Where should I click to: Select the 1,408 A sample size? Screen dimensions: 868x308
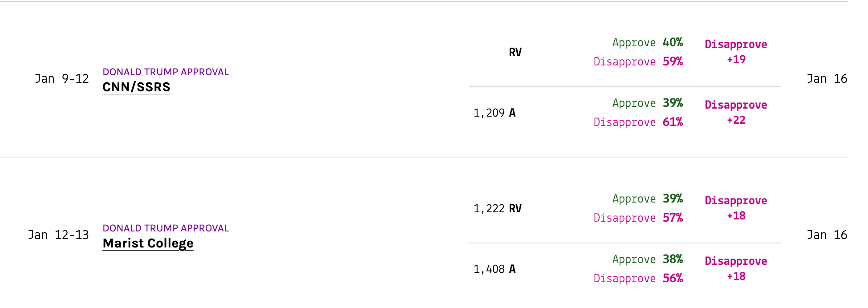point(494,269)
